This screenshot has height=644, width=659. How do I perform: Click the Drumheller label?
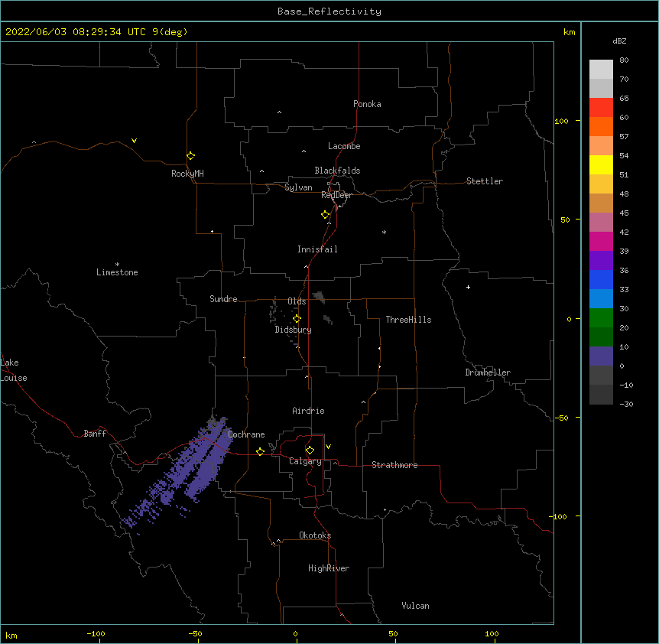point(488,372)
